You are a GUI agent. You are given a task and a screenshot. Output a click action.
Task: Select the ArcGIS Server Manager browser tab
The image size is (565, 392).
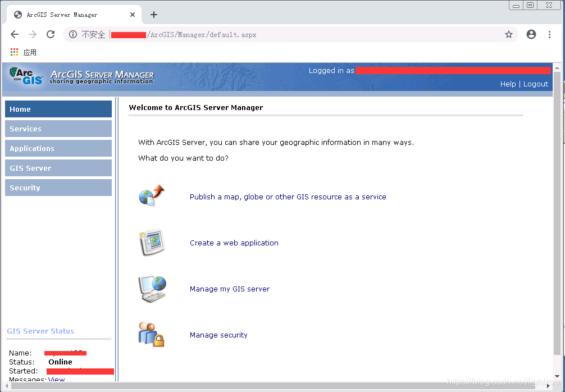[74, 15]
